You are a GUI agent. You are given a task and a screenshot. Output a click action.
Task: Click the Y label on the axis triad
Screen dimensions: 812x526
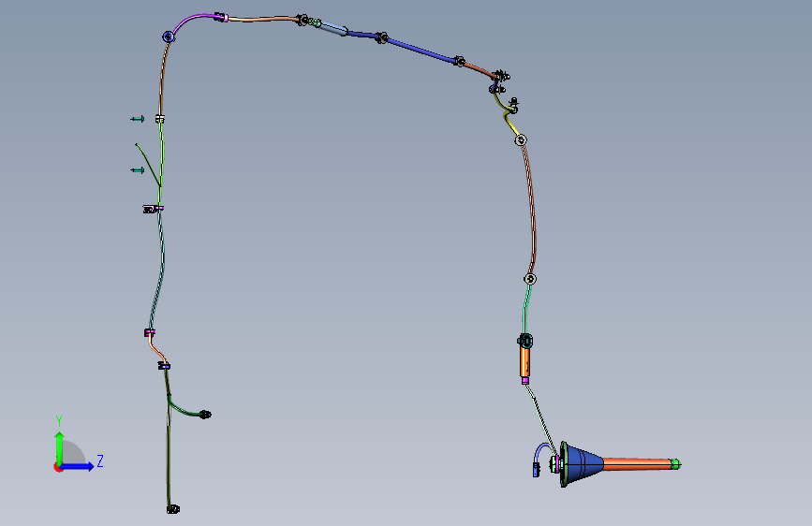point(59,421)
